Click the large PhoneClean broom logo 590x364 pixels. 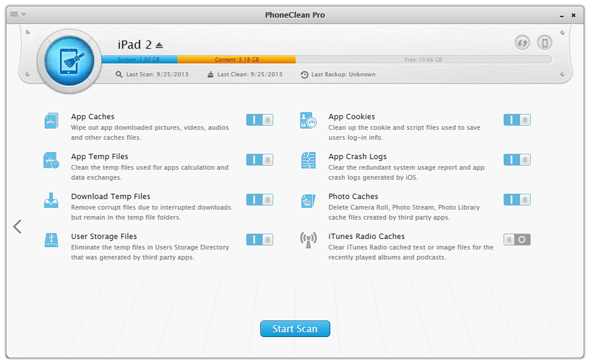coord(69,60)
